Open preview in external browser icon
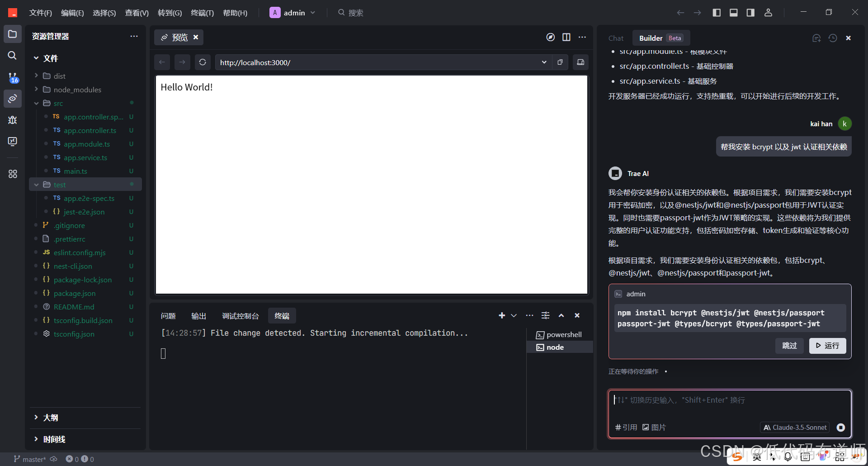 (x=560, y=62)
